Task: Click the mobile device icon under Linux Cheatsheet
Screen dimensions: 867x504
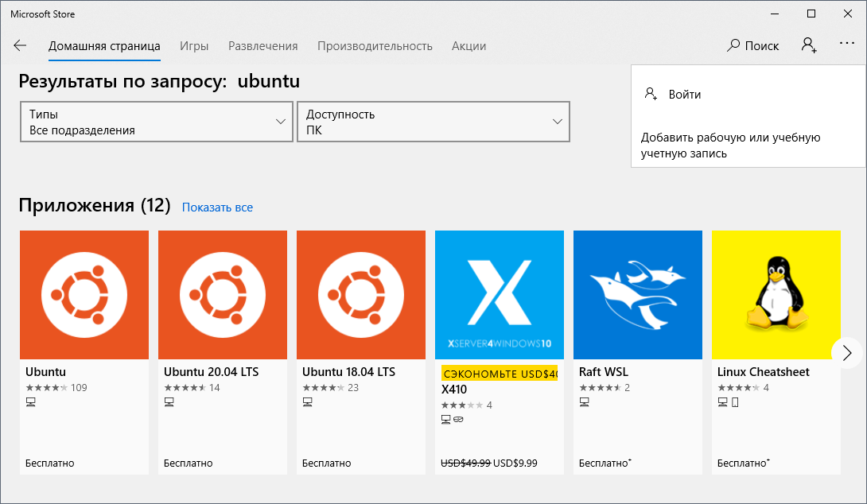Action: [735, 402]
